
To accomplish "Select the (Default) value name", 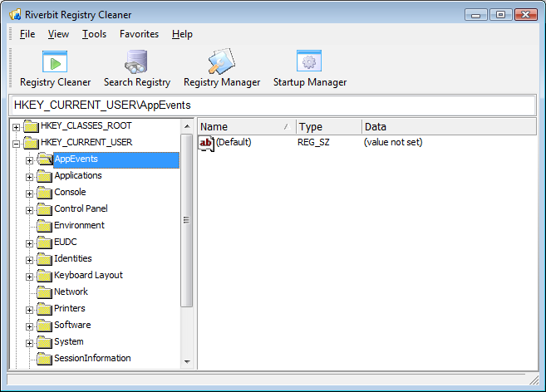I will pyautogui.click(x=234, y=142).
